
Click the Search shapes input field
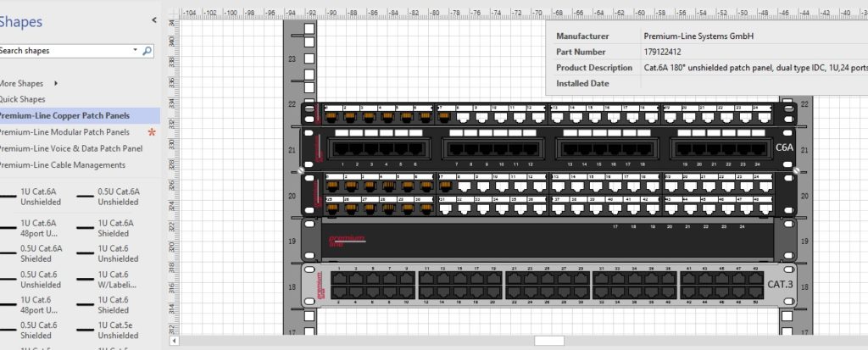(64, 50)
